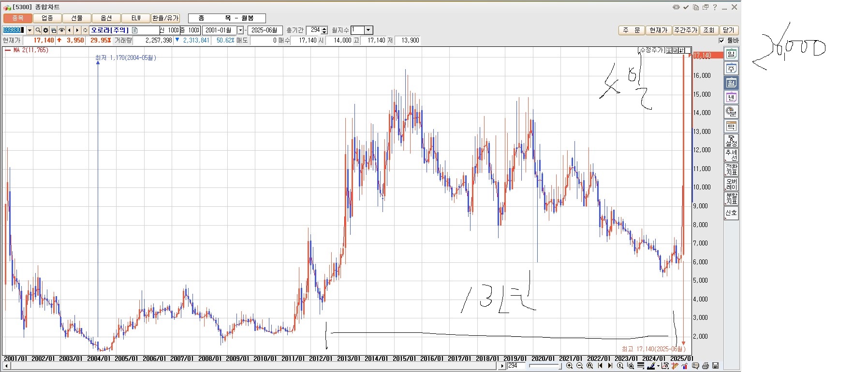
Task: Click the bottom zoom range slider handle
Action: click(x=560, y=366)
